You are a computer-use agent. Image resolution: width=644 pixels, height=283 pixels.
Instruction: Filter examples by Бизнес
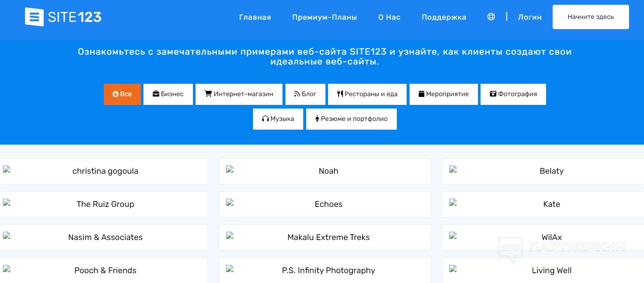(x=168, y=94)
